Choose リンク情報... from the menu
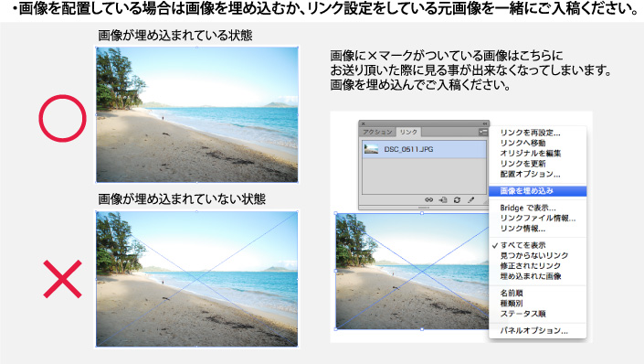Screen dimensions: 644x364 click(x=523, y=229)
